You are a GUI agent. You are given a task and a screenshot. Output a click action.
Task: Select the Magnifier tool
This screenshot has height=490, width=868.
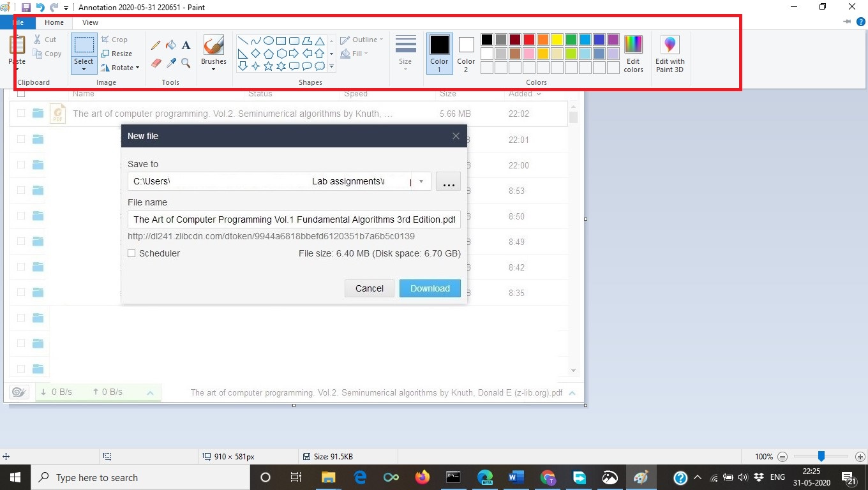[x=186, y=63]
